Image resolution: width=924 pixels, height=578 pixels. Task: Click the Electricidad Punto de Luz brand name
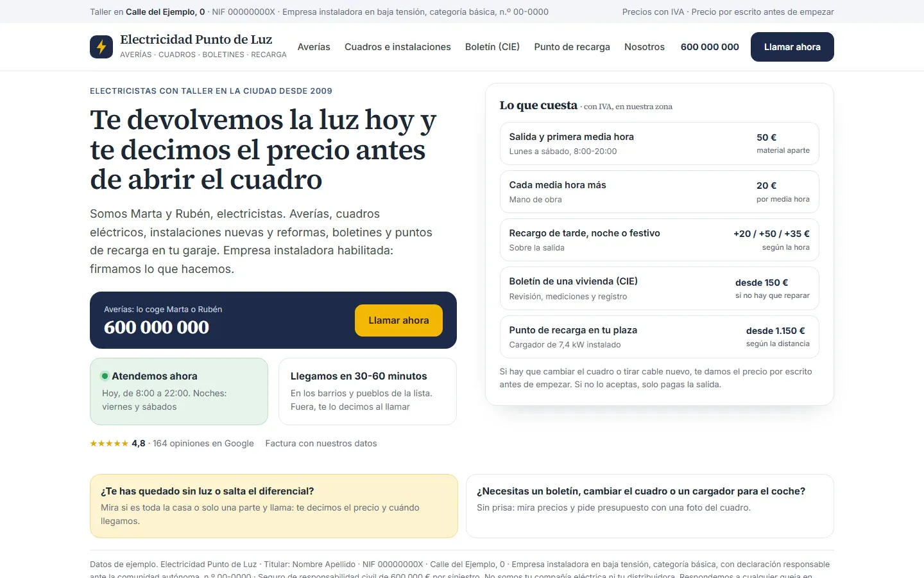196,40
